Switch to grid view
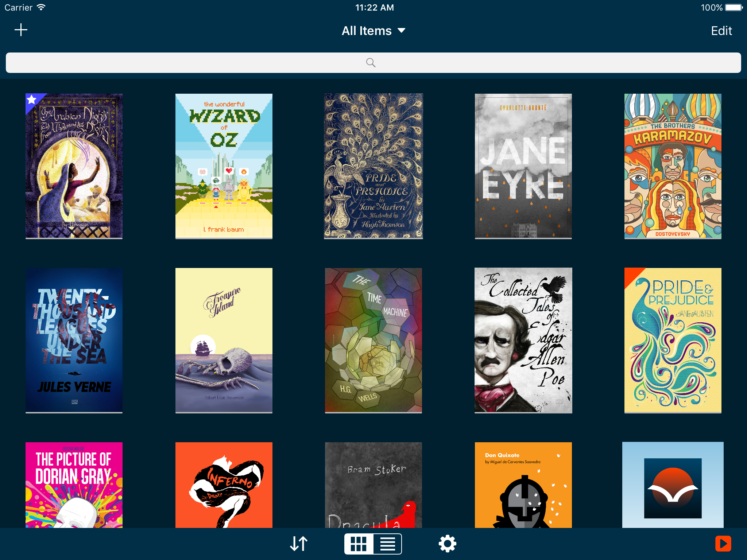This screenshot has height=560, width=747. 359,544
